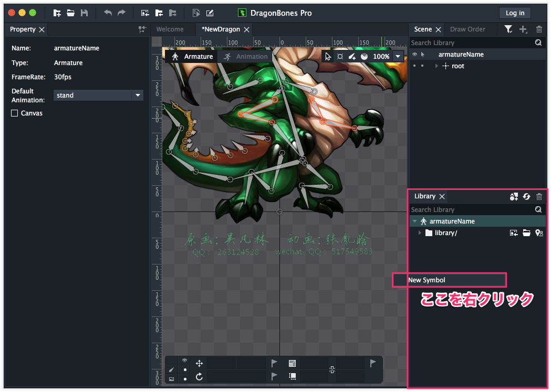Click the Log in button
The image size is (551, 392).
click(x=514, y=13)
